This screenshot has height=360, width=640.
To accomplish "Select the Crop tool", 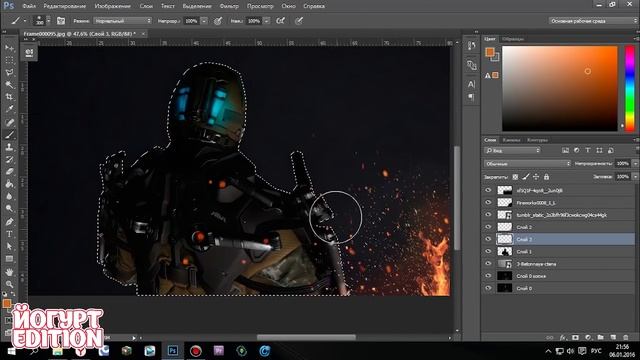I will click(x=9, y=97).
